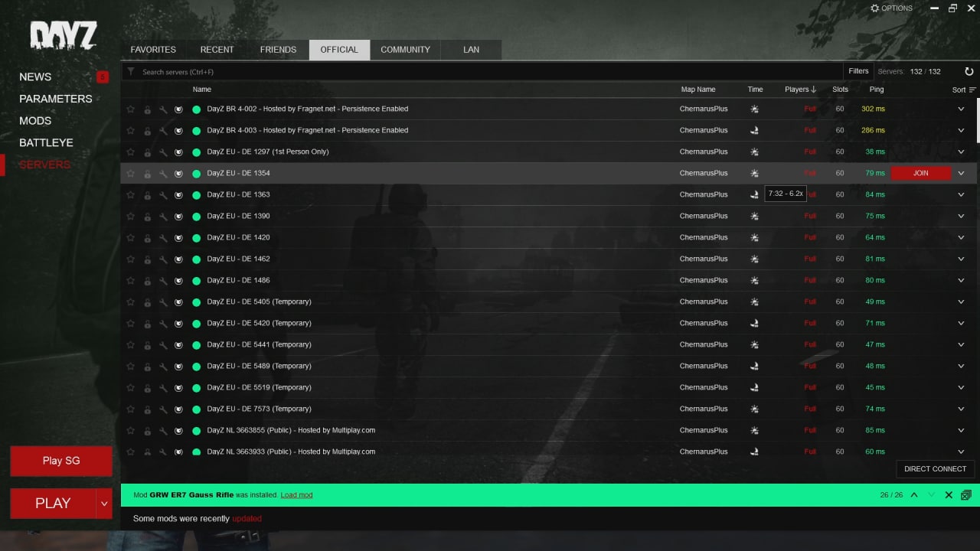The height and width of the screenshot is (551, 980).
Task: Click the padlock icon for DayZ NL 3663855
Action: pos(147,430)
